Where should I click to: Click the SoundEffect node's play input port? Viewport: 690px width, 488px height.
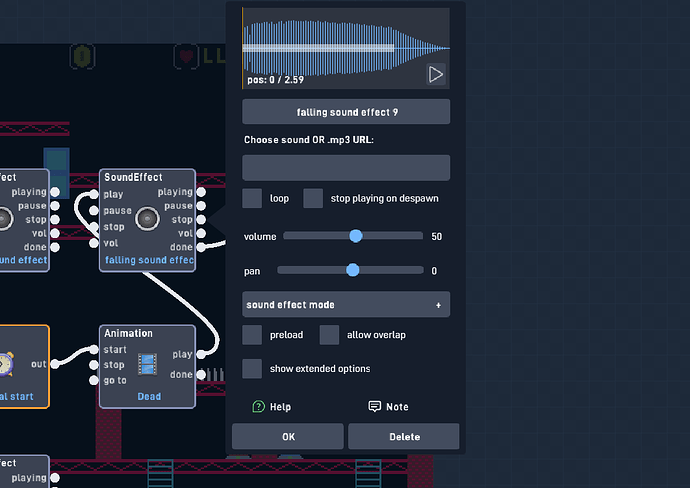pyautogui.click(x=94, y=194)
